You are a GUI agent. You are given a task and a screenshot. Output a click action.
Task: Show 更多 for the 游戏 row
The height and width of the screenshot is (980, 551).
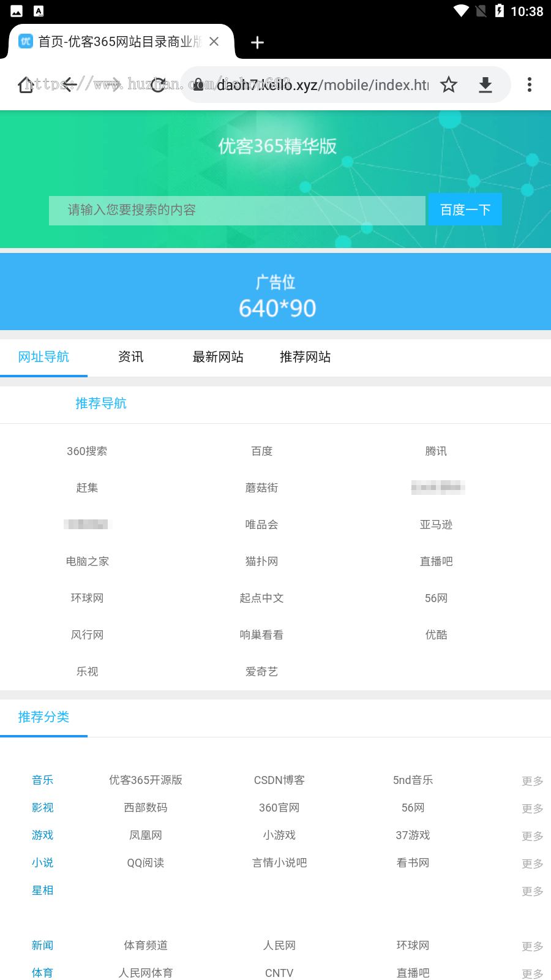(533, 836)
